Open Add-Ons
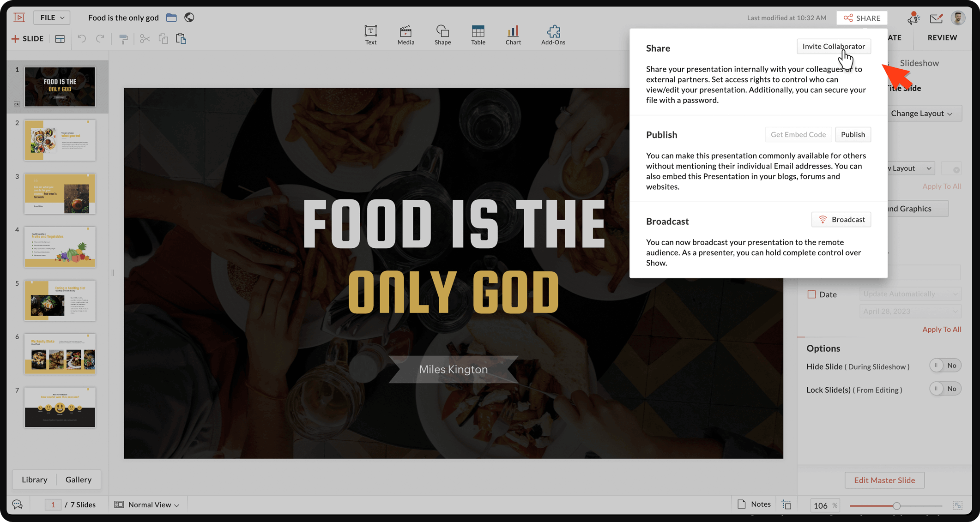980x522 pixels. point(553,35)
